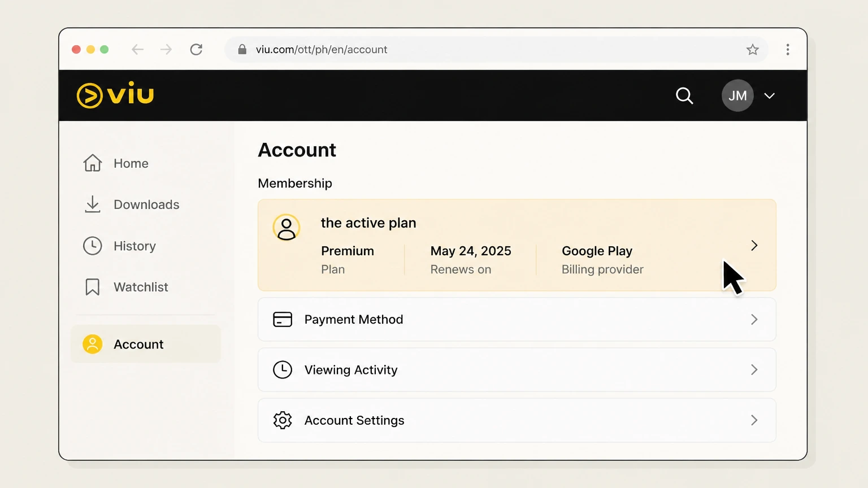Click the JM profile avatar
The height and width of the screenshot is (488, 868).
(x=737, y=95)
